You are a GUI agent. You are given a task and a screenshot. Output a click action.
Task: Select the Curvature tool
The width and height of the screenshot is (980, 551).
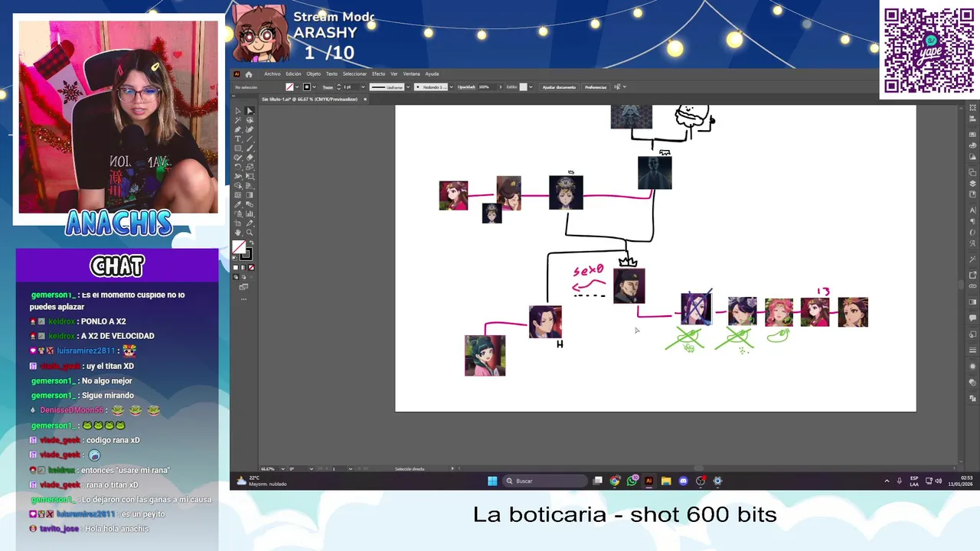[250, 129]
